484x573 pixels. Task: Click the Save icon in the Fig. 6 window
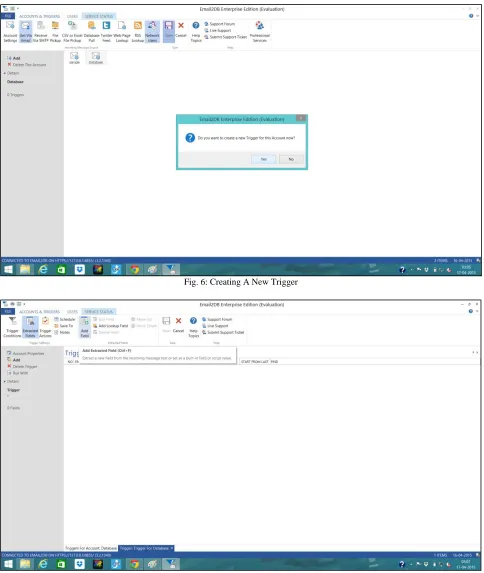click(169, 31)
